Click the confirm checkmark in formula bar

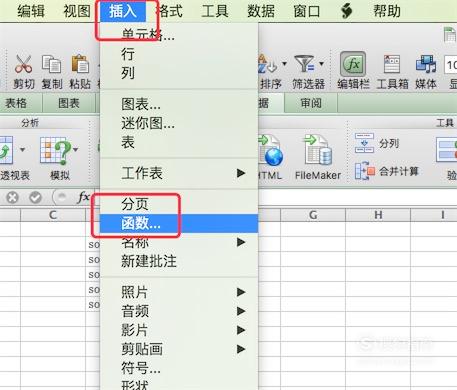click(35, 197)
